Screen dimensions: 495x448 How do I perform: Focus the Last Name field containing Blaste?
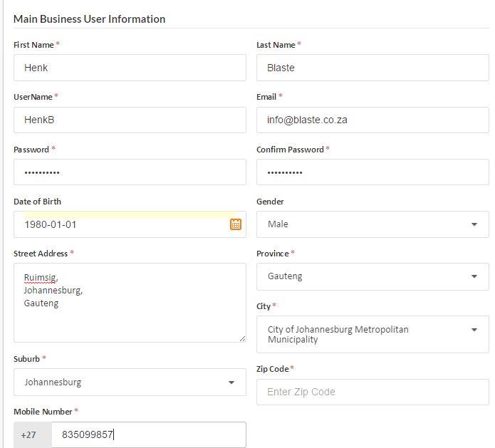point(372,68)
